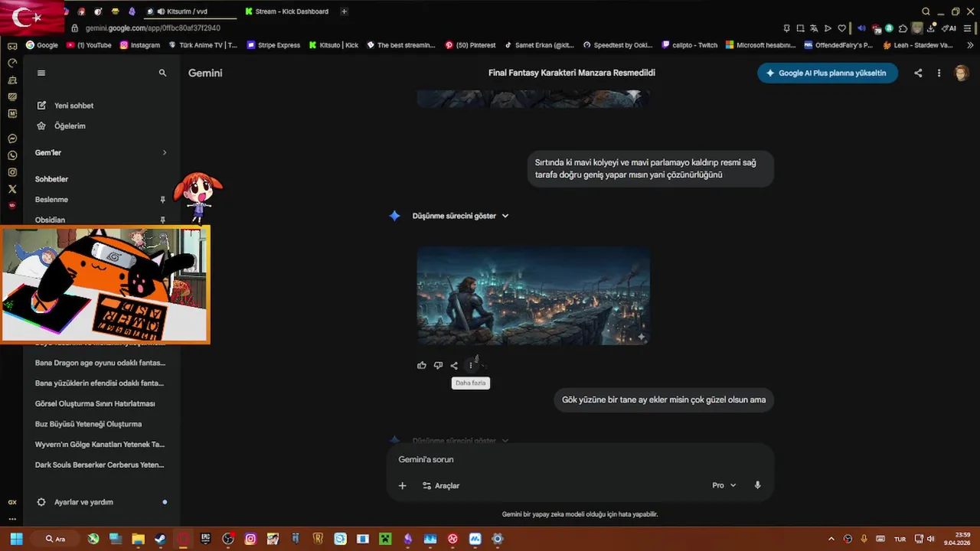Open the Pinterest bookmark

[470, 45]
